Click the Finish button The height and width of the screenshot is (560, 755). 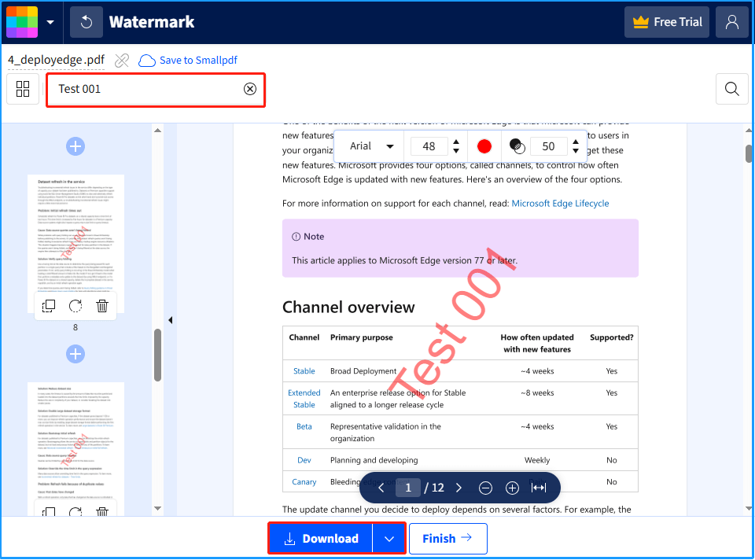pyautogui.click(x=447, y=538)
